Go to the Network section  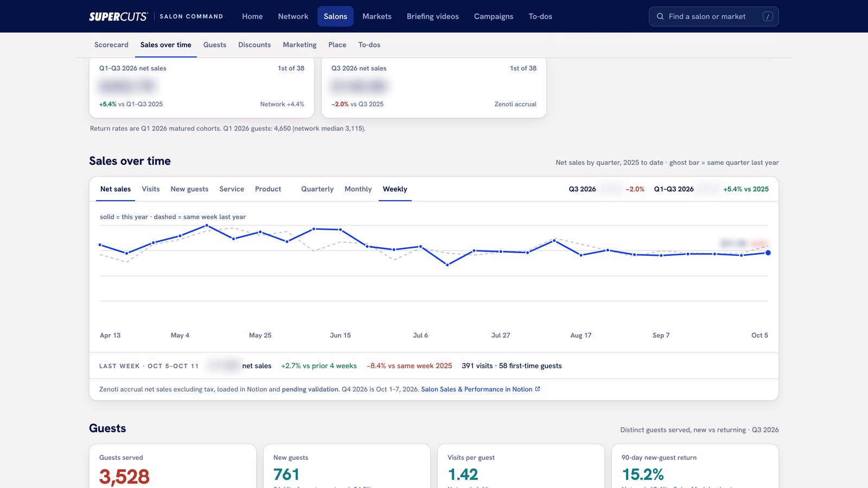coord(293,16)
